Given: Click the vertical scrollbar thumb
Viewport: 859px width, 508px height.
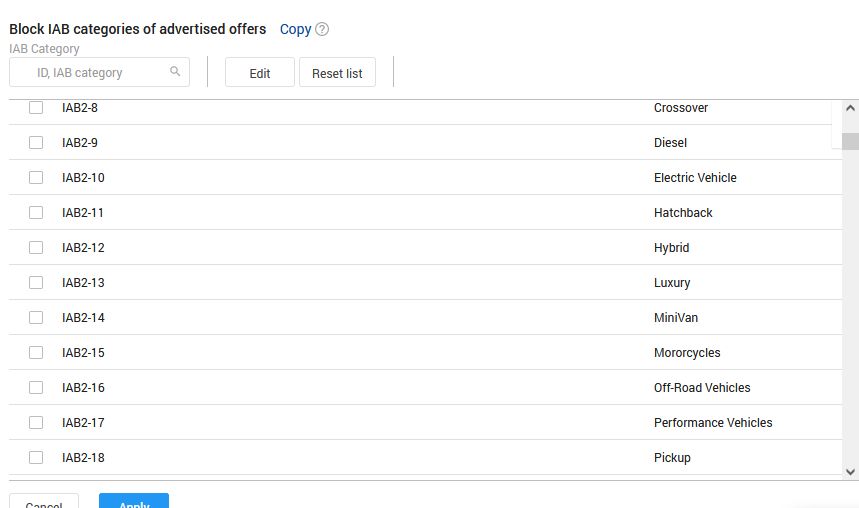Looking at the screenshot, I should click(x=850, y=141).
